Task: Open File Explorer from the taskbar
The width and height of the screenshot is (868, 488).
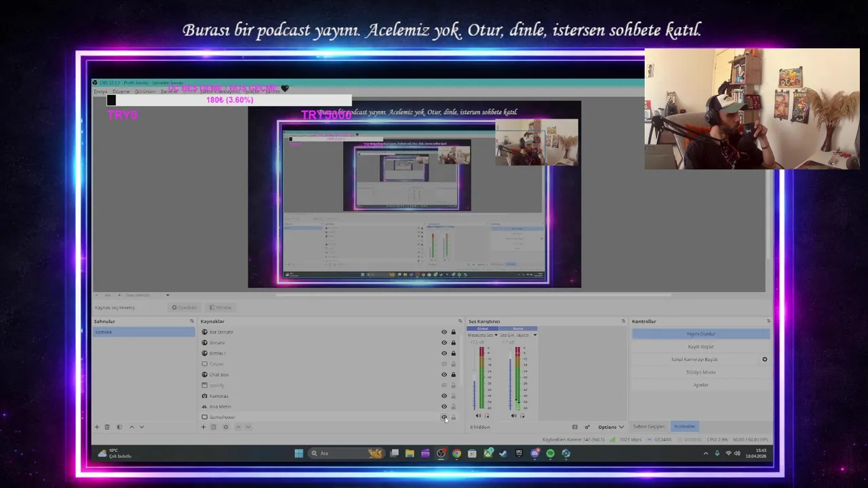Action: click(x=410, y=453)
